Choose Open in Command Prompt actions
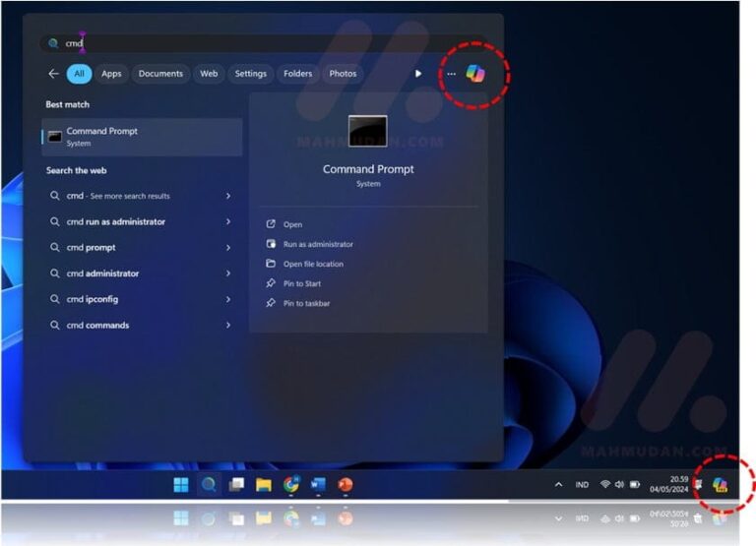Screen dimensions: 756x546 click(292, 224)
